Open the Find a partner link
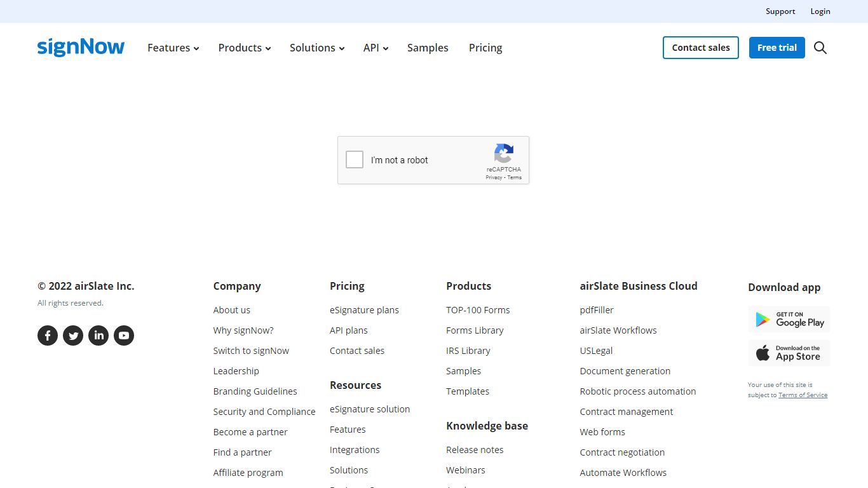The height and width of the screenshot is (488, 868). pyautogui.click(x=243, y=452)
